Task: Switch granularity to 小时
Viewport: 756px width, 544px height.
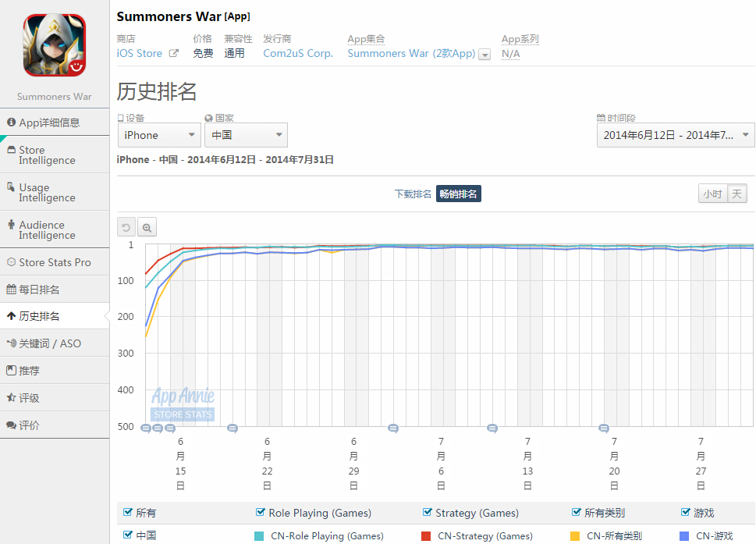Action: pos(712,194)
